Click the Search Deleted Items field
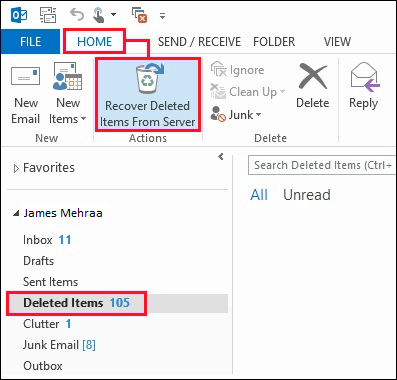397x380 pixels. (x=322, y=165)
